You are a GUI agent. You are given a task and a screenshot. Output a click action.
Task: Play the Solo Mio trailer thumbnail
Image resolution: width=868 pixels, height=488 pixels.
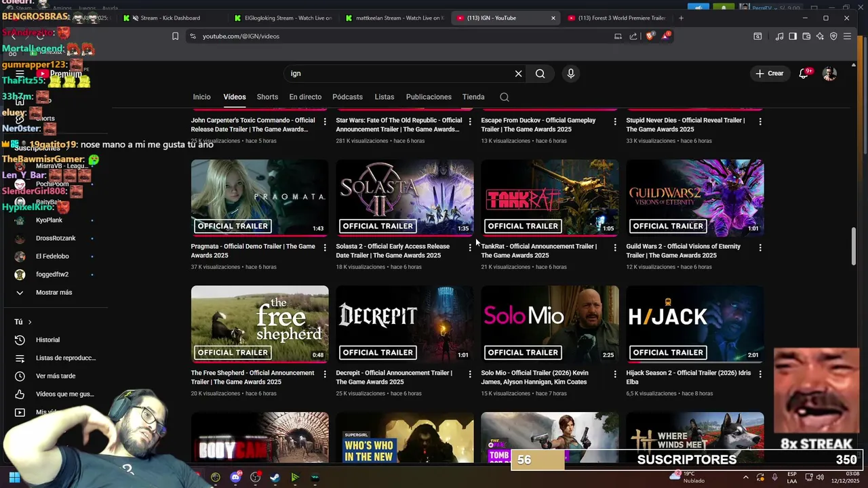(550, 324)
